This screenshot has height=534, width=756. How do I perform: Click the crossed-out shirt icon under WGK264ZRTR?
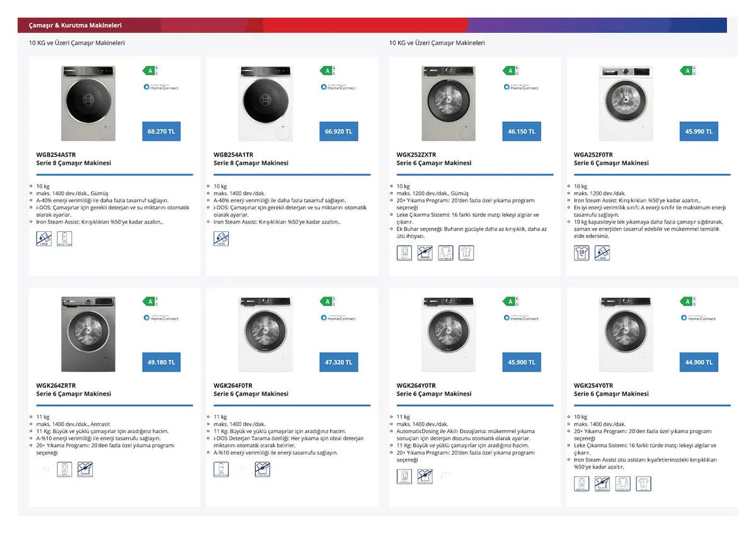click(x=85, y=470)
